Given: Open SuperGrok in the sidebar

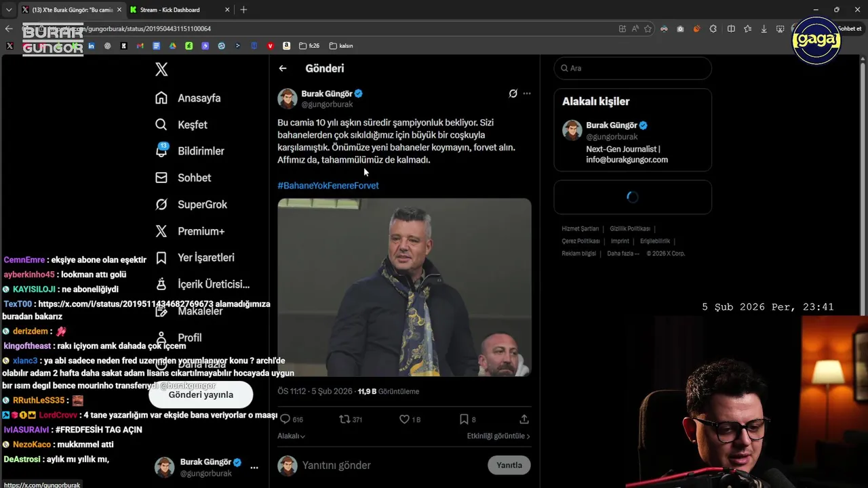Looking at the screenshot, I should (191, 204).
